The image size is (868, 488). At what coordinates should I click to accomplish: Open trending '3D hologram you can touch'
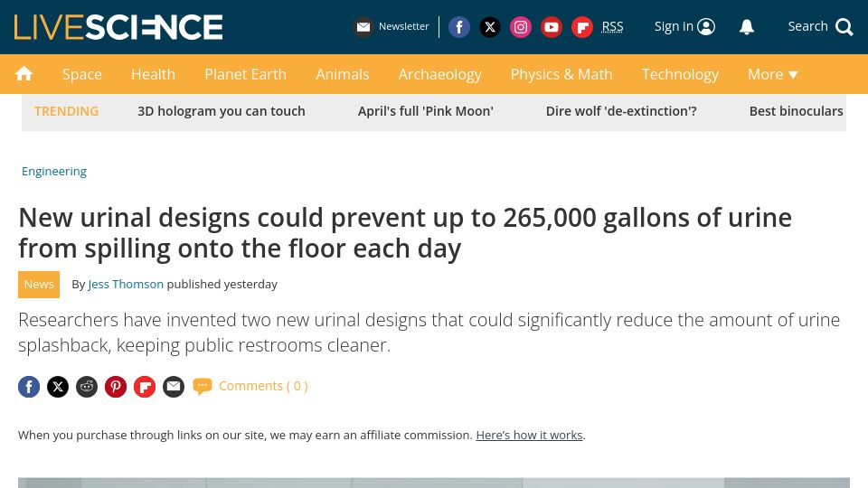click(x=222, y=111)
